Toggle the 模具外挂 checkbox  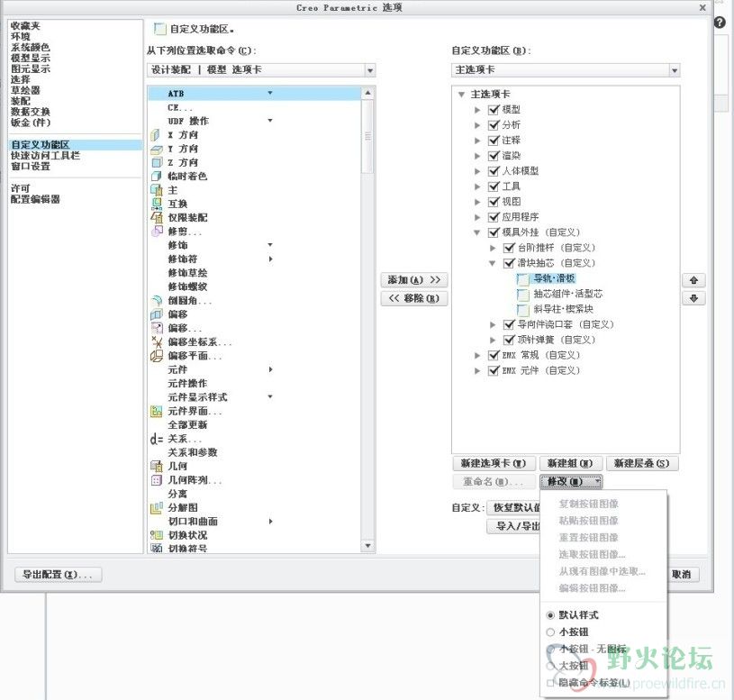494,232
